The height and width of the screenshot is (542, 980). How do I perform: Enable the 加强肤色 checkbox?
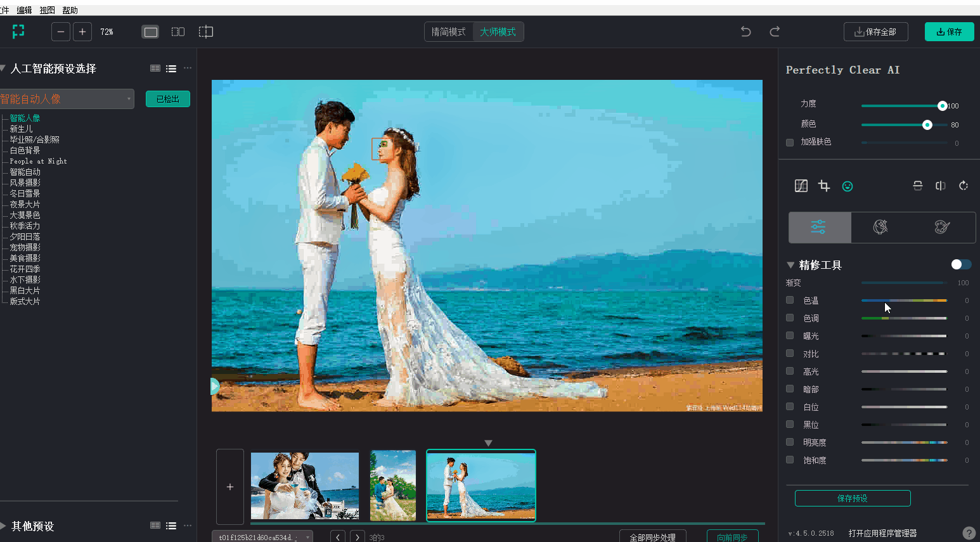[x=790, y=142]
